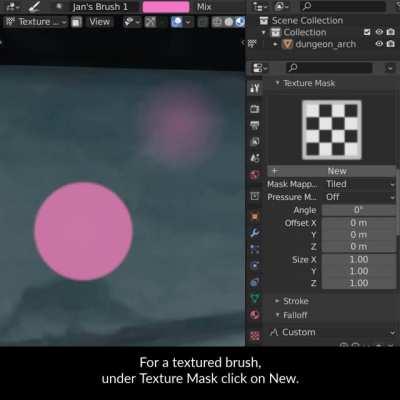The height and width of the screenshot is (400, 400).
Task: Open the Physics properties tab
Action: 255,265
